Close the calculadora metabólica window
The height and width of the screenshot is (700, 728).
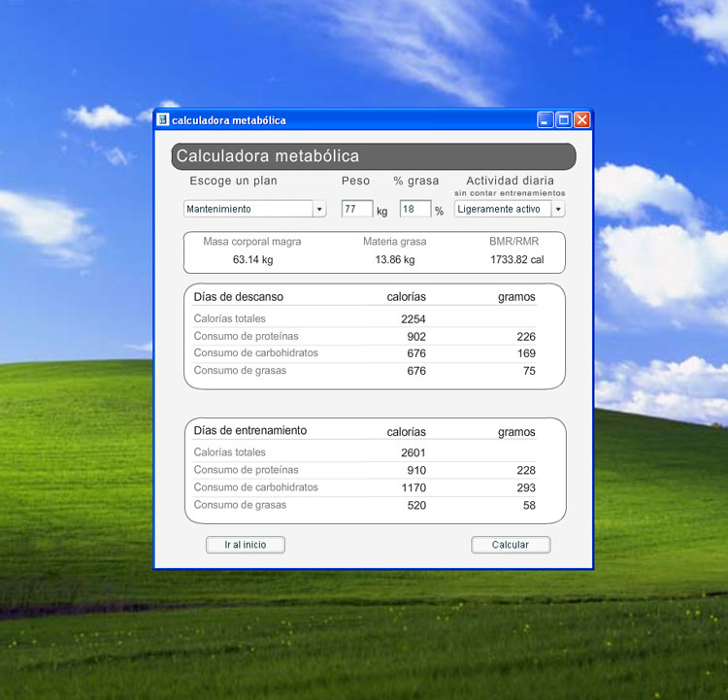tap(581, 120)
